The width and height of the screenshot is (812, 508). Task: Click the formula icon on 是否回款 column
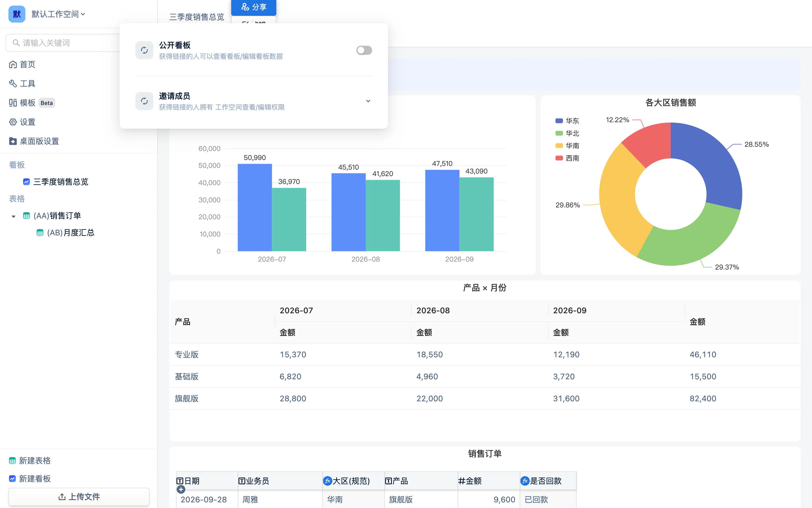point(525,481)
